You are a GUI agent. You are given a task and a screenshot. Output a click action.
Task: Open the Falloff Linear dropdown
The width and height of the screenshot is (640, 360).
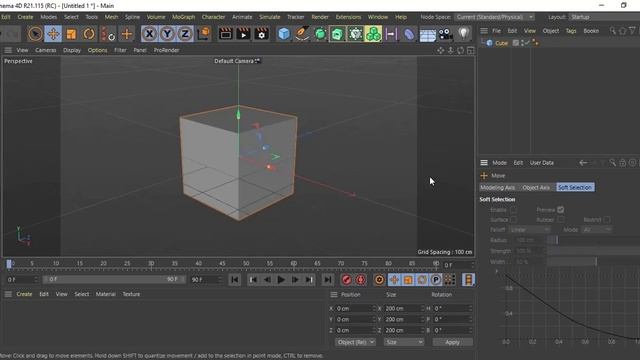(x=529, y=230)
